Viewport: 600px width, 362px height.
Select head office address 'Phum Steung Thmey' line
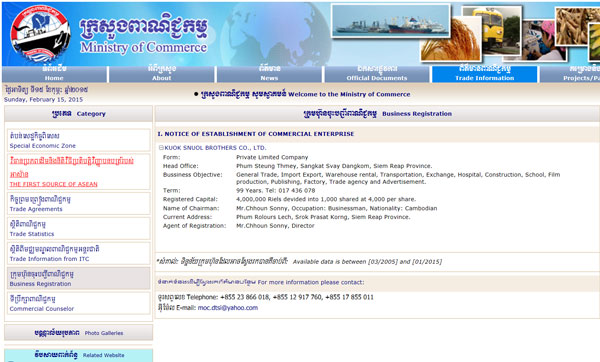[334, 166]
